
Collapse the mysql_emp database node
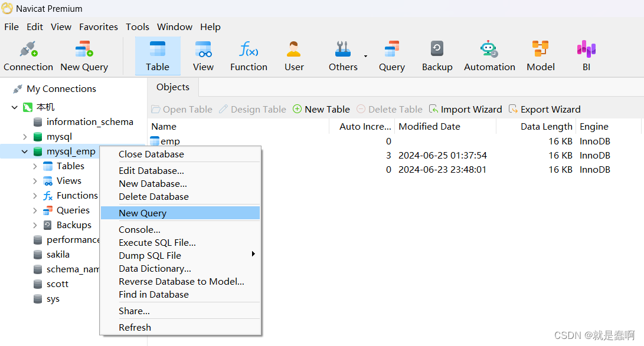point(25,151)
